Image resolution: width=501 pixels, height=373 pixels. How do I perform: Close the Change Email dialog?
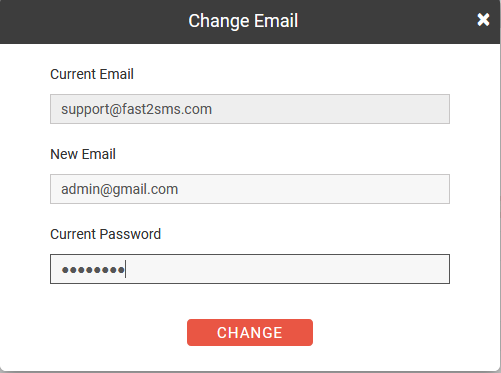pos(483,20)
